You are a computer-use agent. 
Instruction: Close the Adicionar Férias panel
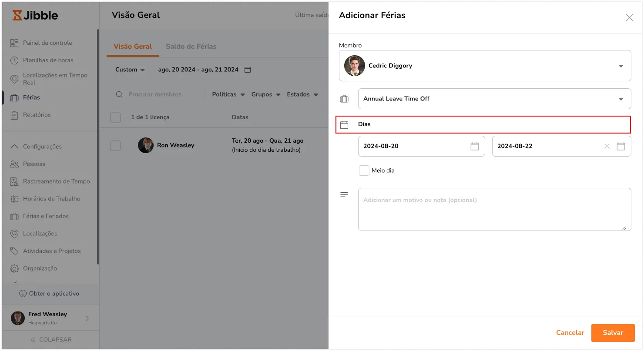tap(629, 18)
